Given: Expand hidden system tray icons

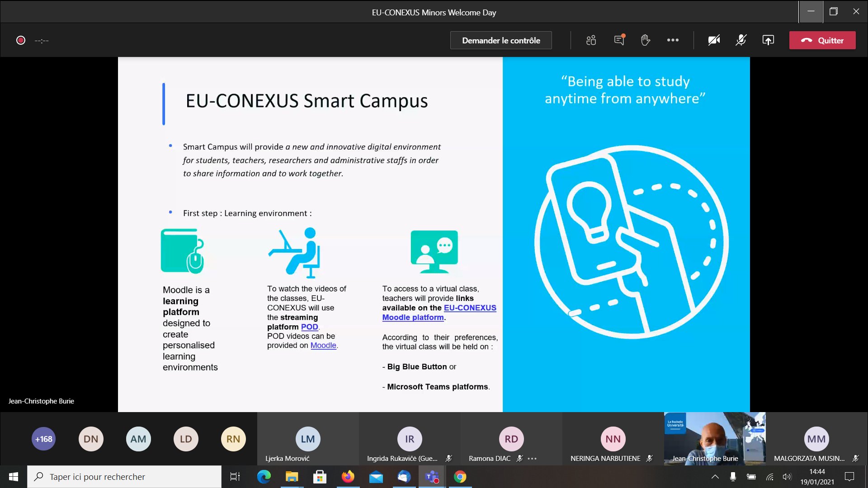Looking at the screenshot, I should point(716,476).
